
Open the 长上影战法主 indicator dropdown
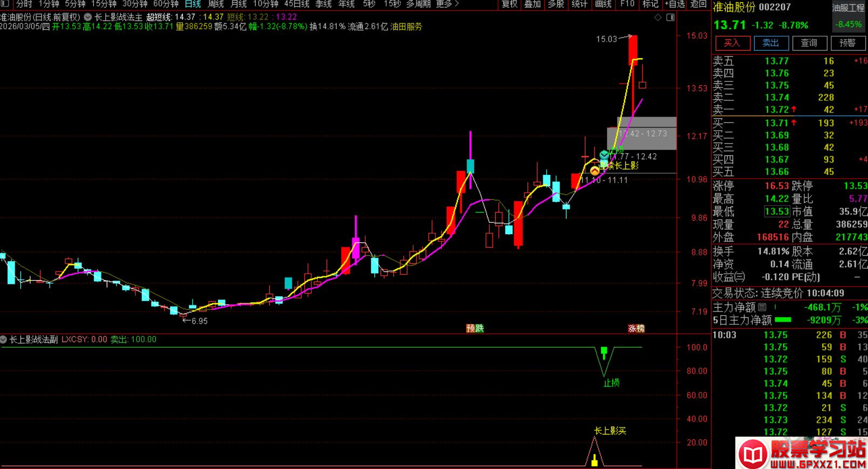pos(88,17)
